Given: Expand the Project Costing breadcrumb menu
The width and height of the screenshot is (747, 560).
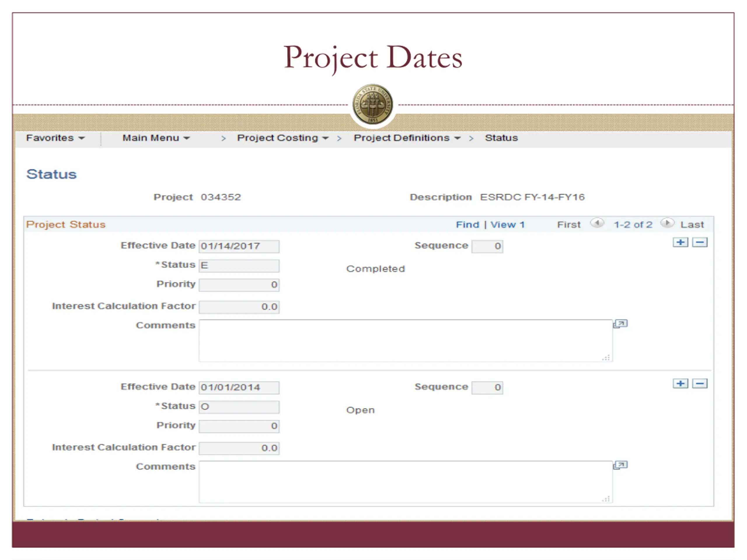Looking at the screenshot, I should pos(283,138).
